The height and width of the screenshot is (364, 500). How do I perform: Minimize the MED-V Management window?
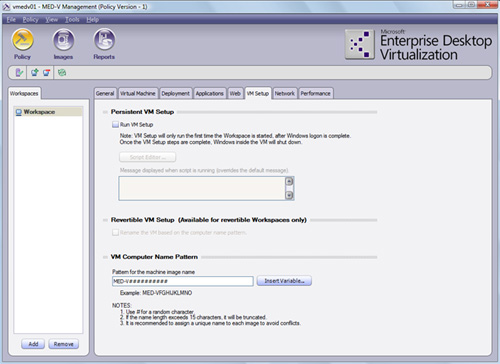(x=459, y=5)
